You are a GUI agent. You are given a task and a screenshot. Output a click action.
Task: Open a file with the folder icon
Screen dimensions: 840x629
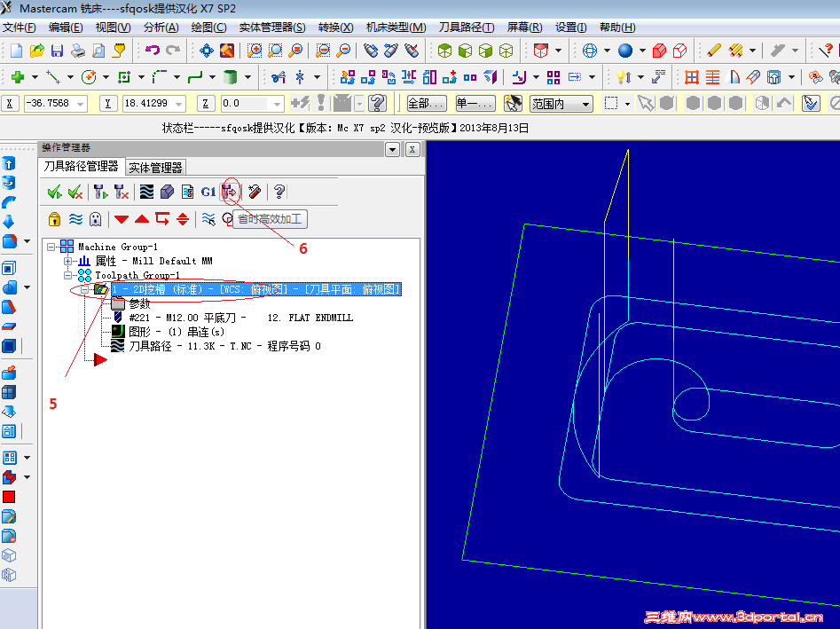click(x=36, y=51)
